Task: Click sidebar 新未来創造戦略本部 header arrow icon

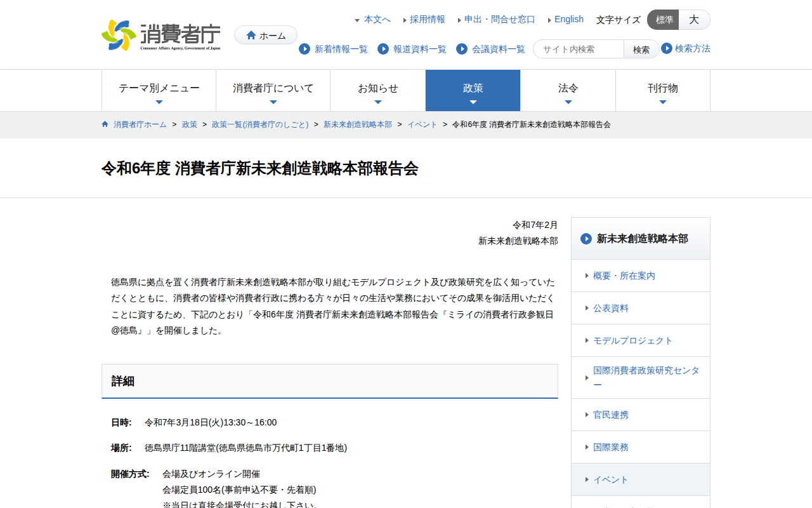Action: (x=586, y=239)
